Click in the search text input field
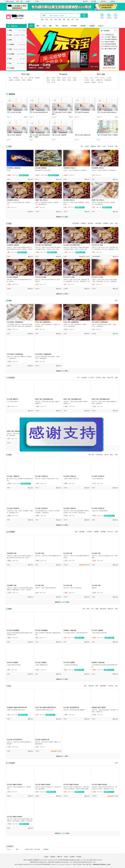 64,16
